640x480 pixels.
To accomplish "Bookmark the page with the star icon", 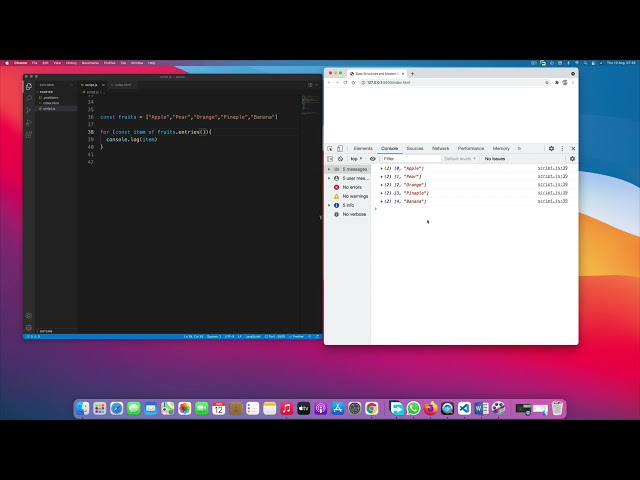I will [547, 82].
